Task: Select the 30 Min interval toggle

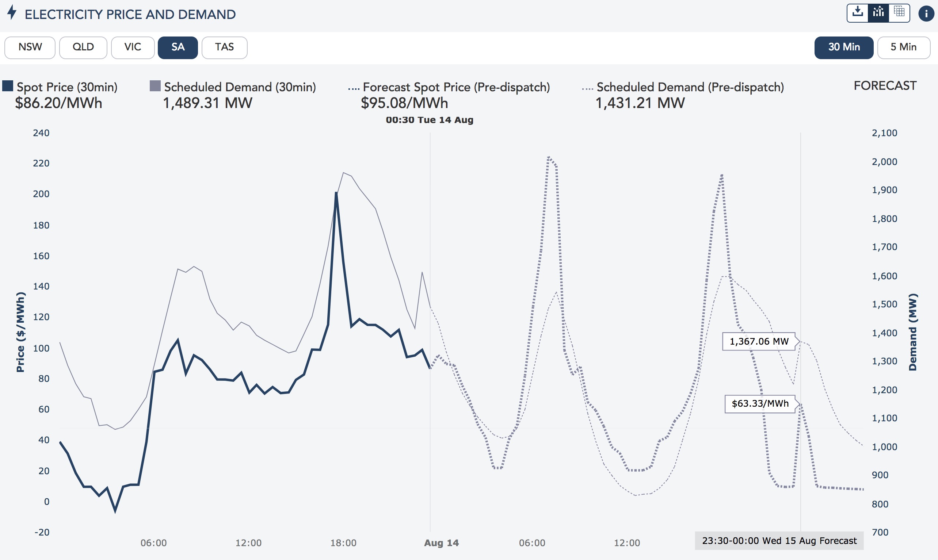Action: (x=844, y=47)
